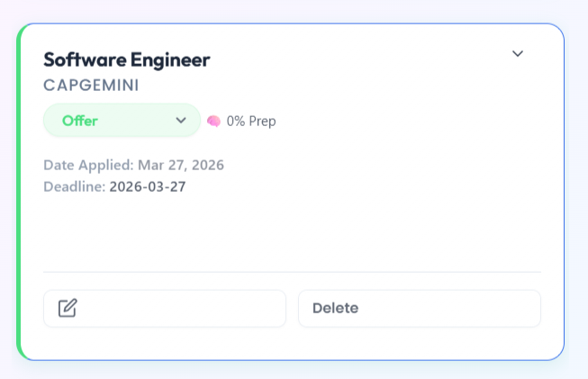588x379 pixels.
Task: Click the Date Applied label
Action: click(90, 165)
